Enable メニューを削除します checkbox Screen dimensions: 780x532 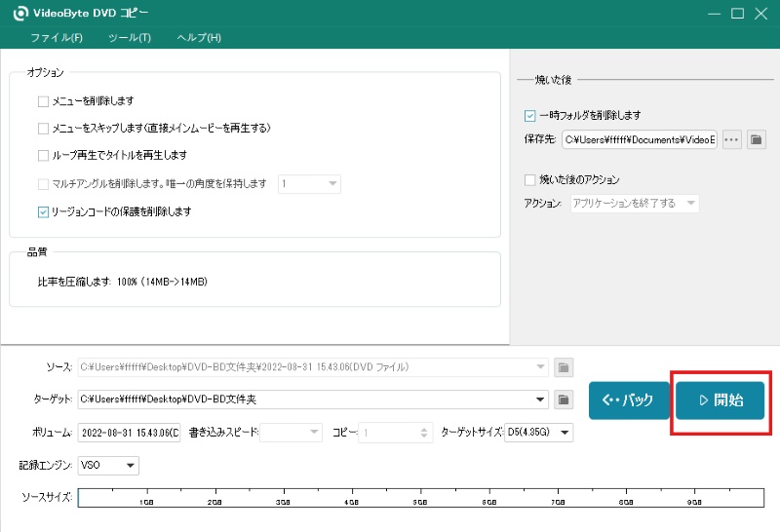(x=43, y=101)
